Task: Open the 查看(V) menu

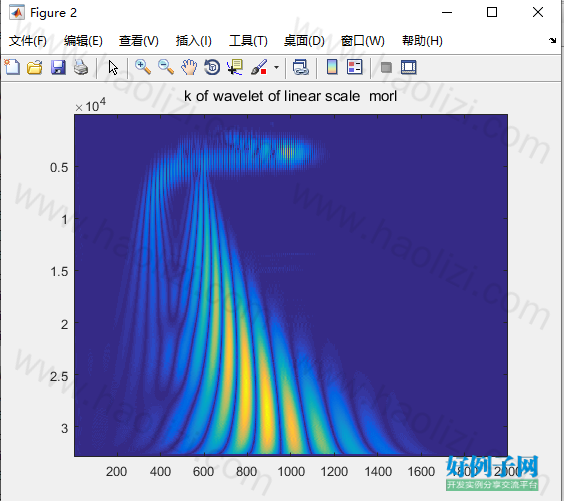Action: tap(139, 41)
